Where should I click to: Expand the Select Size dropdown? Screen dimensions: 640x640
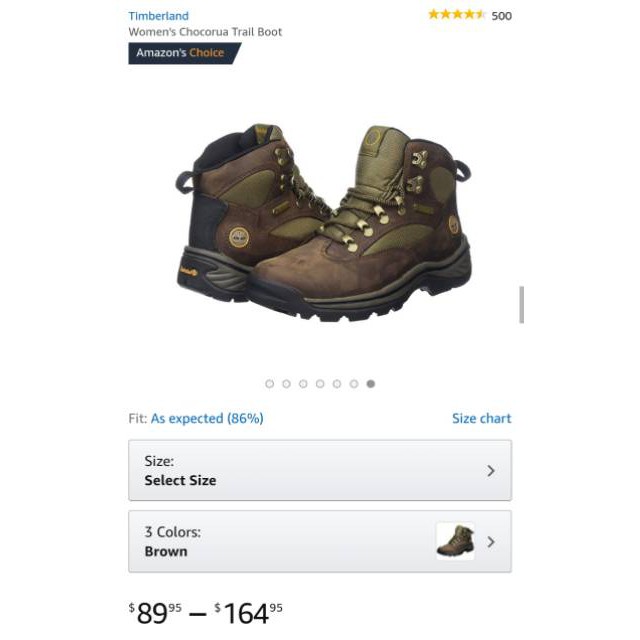[320, 470]
